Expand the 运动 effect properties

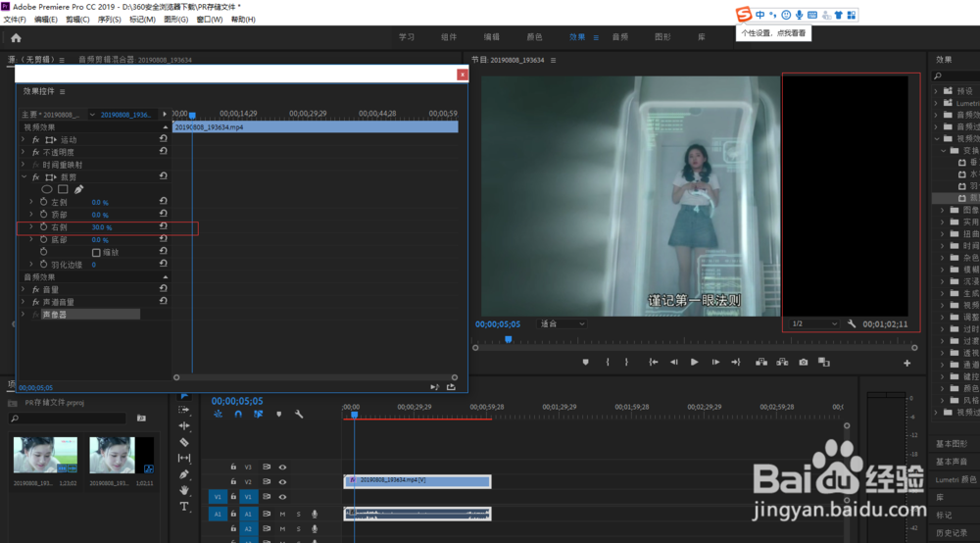tap(24, 139)
